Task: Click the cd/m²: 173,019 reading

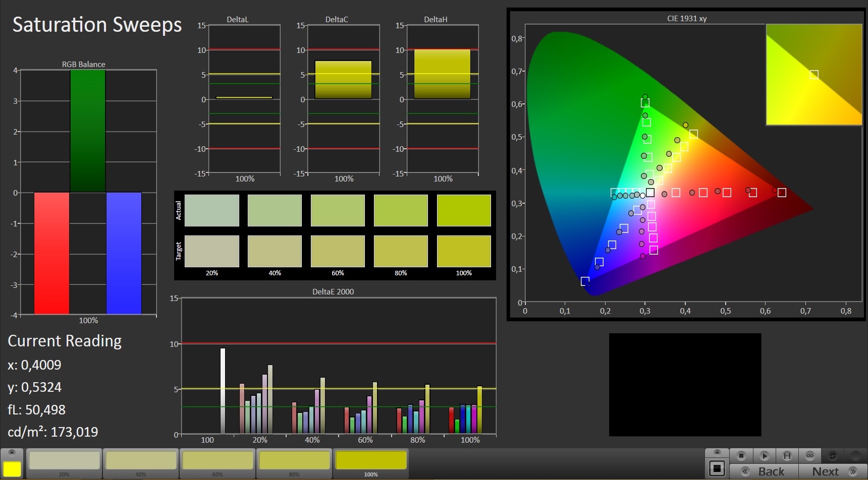Action: [53, 432]
